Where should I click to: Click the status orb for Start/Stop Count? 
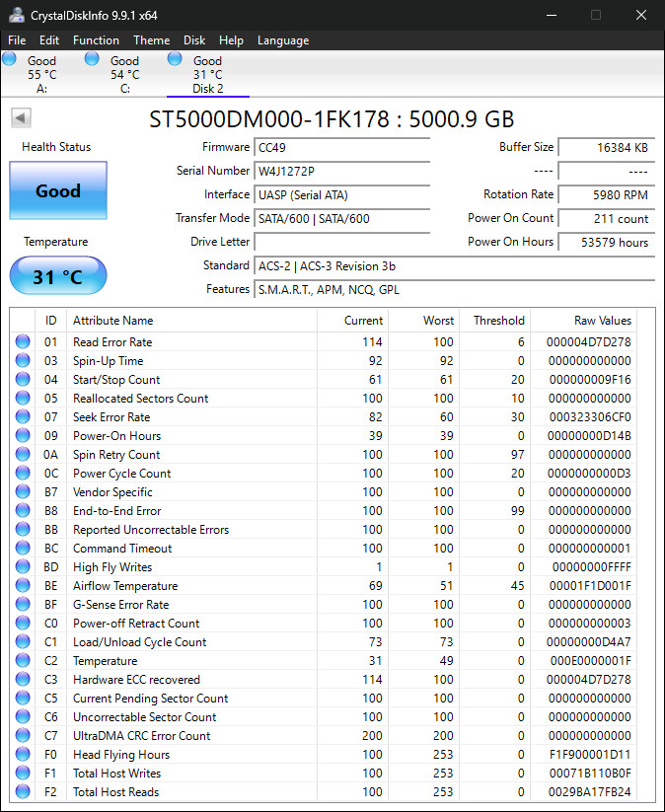click(23, 379)
